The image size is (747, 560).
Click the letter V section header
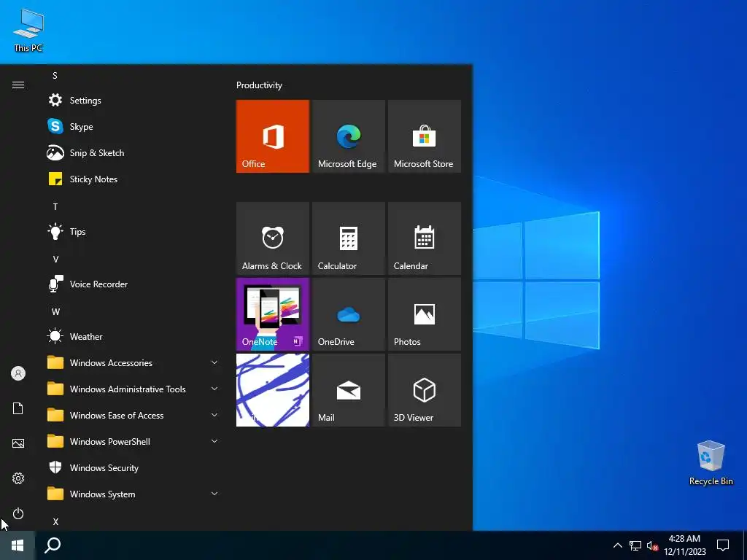pyautogui.click(x=55, y=259)
